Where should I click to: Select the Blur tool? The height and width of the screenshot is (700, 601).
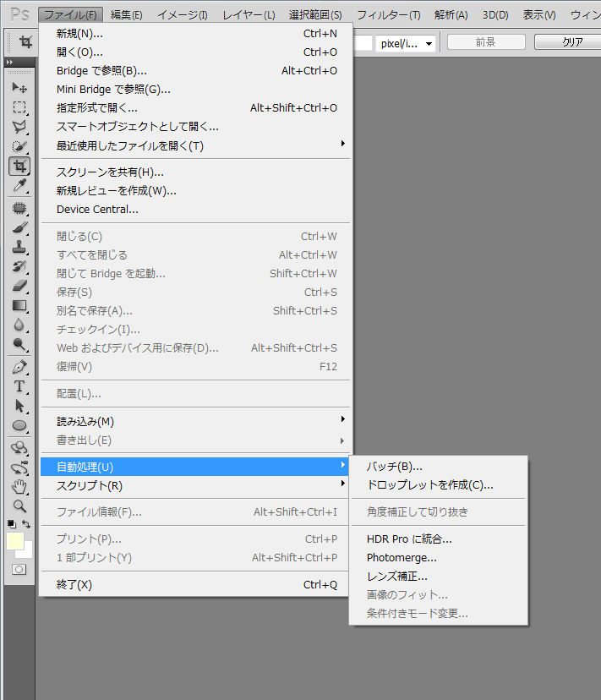pyautogui.click(x=19, y=325)
